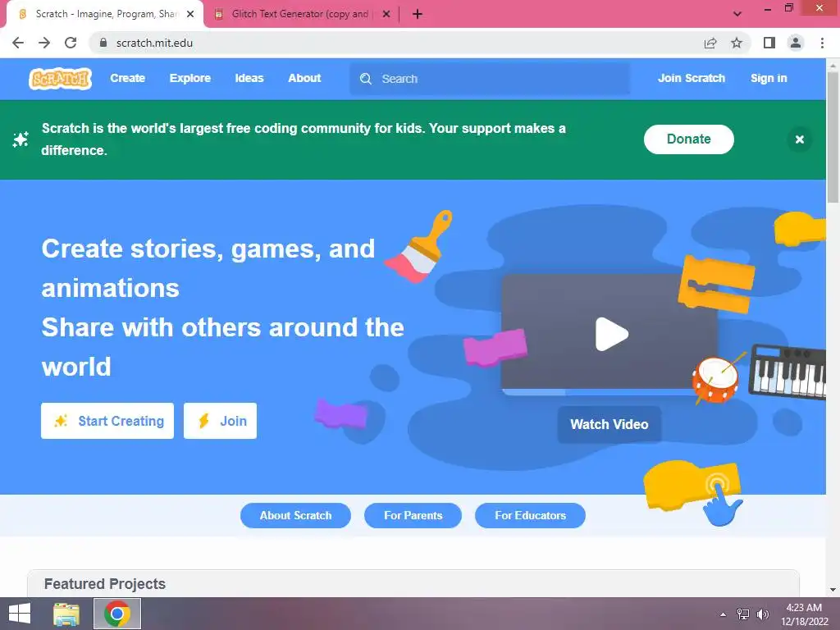The image size is (840, 630).
Task: Click the scrollbar down arrow
Action: pyautogui.click(x=833, y=590)
